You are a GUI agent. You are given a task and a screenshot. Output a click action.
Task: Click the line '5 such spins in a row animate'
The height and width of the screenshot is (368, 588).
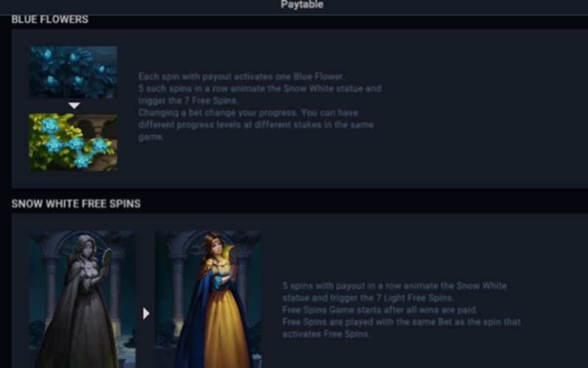(209, 89)
